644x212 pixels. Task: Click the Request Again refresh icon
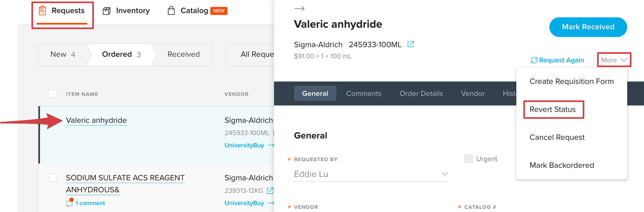coord(534,60)
